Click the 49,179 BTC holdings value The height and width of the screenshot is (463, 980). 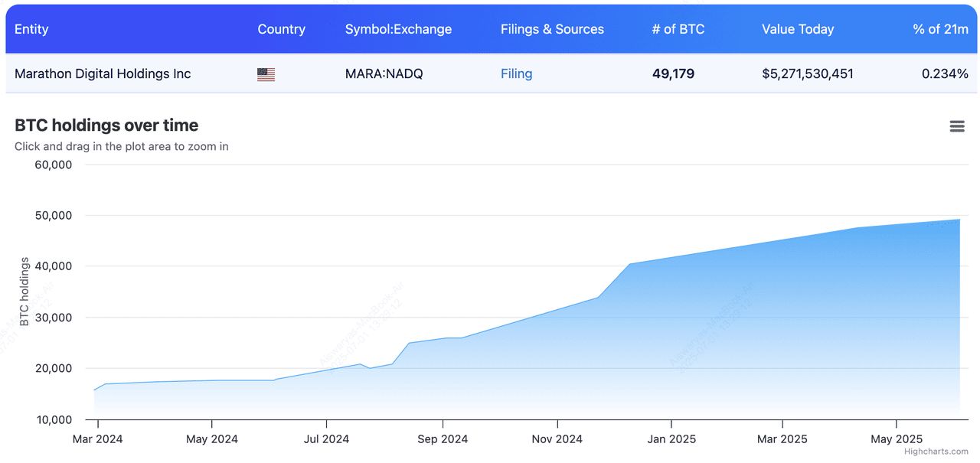(x=673, y=73)
